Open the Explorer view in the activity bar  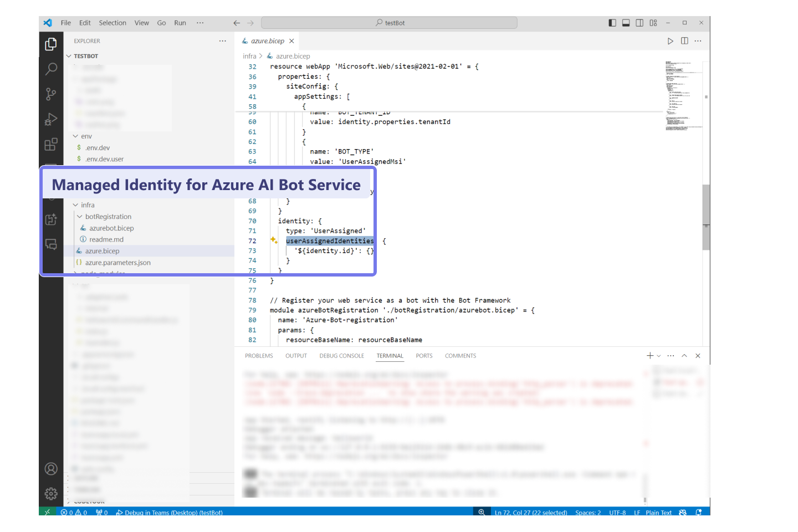[x=51, y=44]
